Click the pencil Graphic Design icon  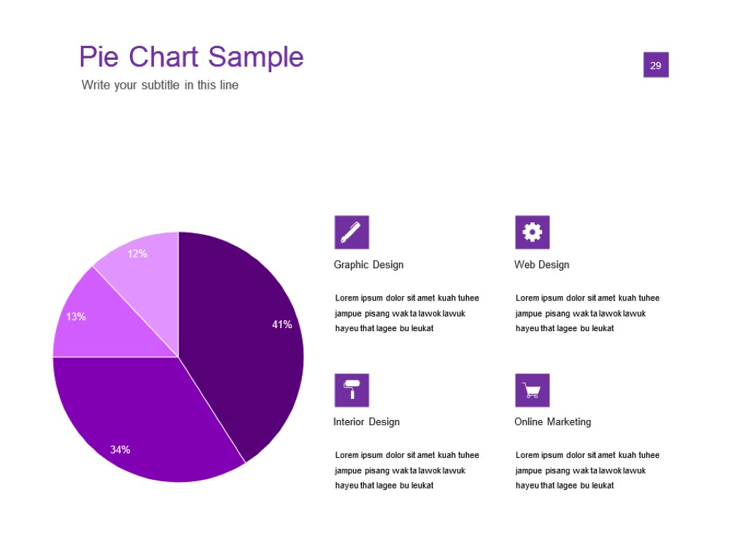[x=352, y=232]
